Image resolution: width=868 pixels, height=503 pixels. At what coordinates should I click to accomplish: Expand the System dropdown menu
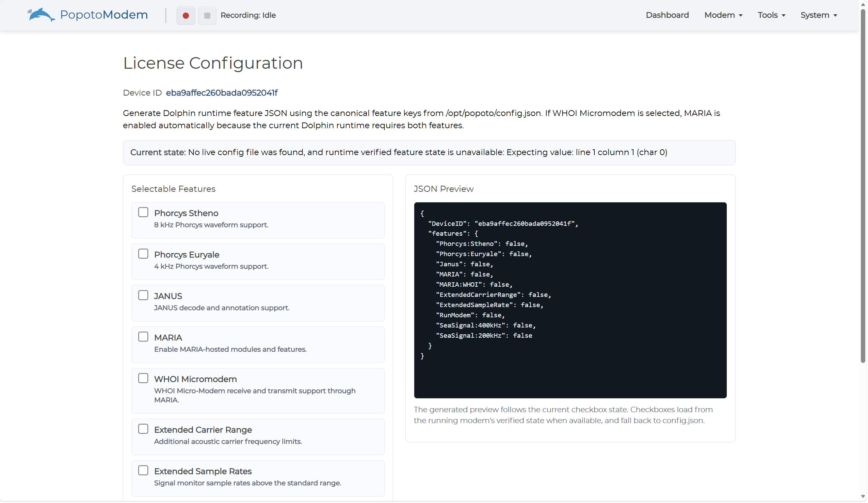click(x=819, y=15)
